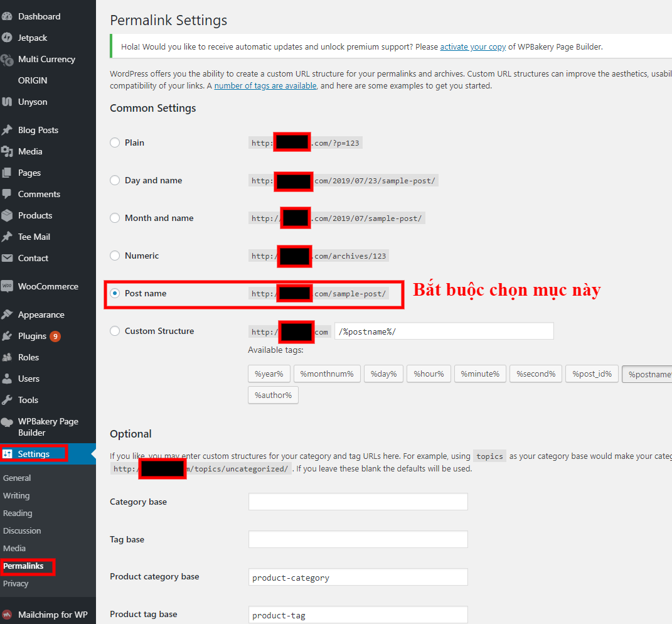This screenshot has height=624, width=672.
Task: Click the Mailchimp for WP icon
Action: pos(7,615)
